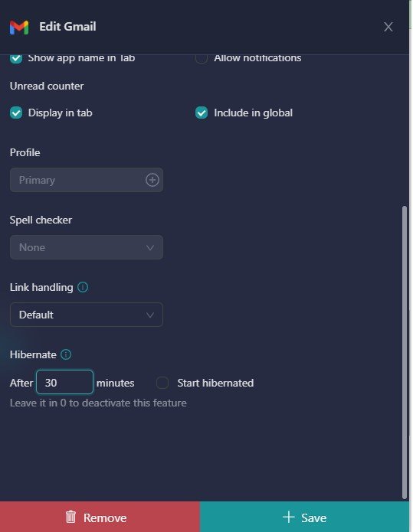Image resolution: width=413 pixels, height=532 pixels.
Task: Uncheck Show app name in tab
Action: click(16, 58)
